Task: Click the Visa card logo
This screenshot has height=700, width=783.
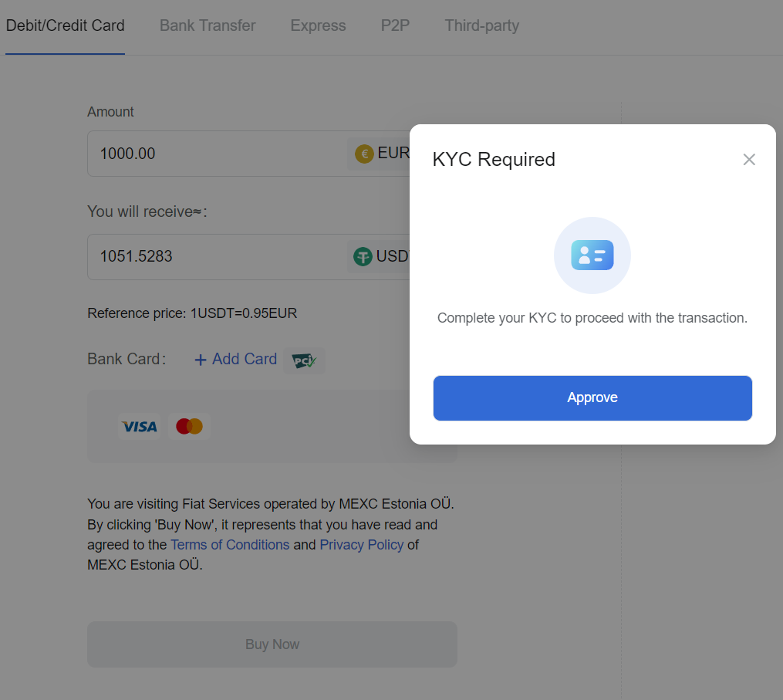Action: coord(140,426)
